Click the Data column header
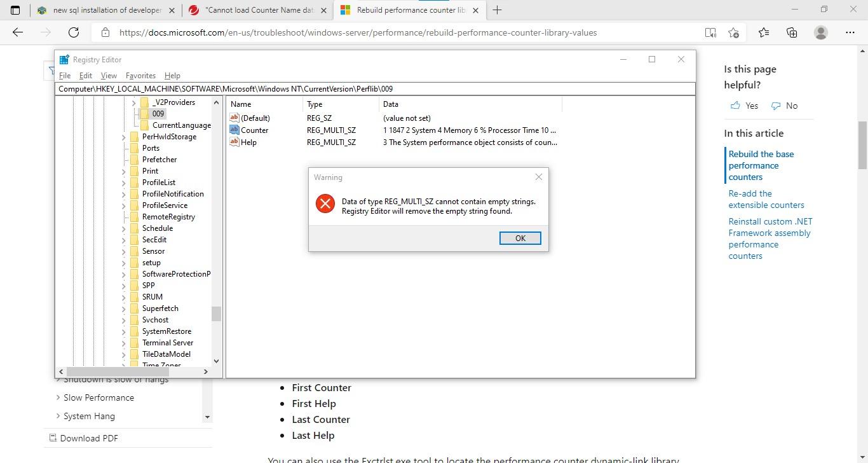This screenshot has width=868, height=463. pos(470,104)
